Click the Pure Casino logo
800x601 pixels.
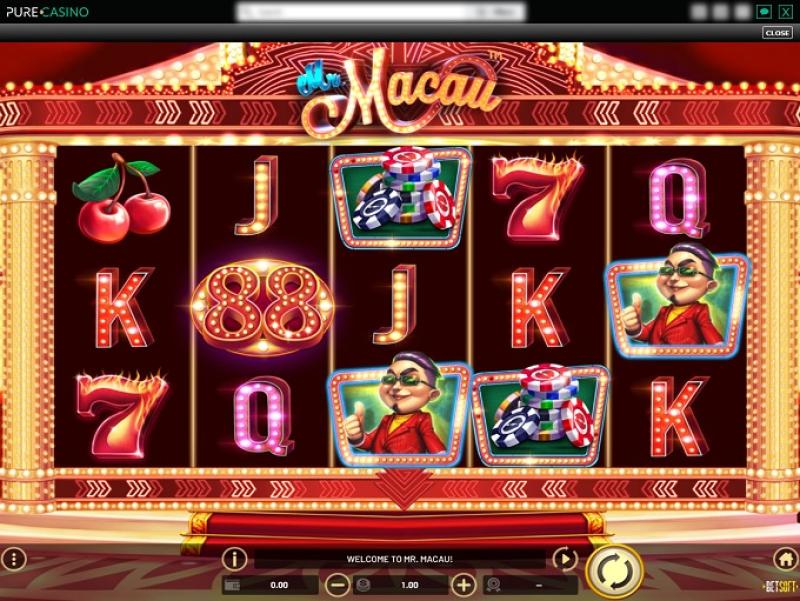coord(47,11)
